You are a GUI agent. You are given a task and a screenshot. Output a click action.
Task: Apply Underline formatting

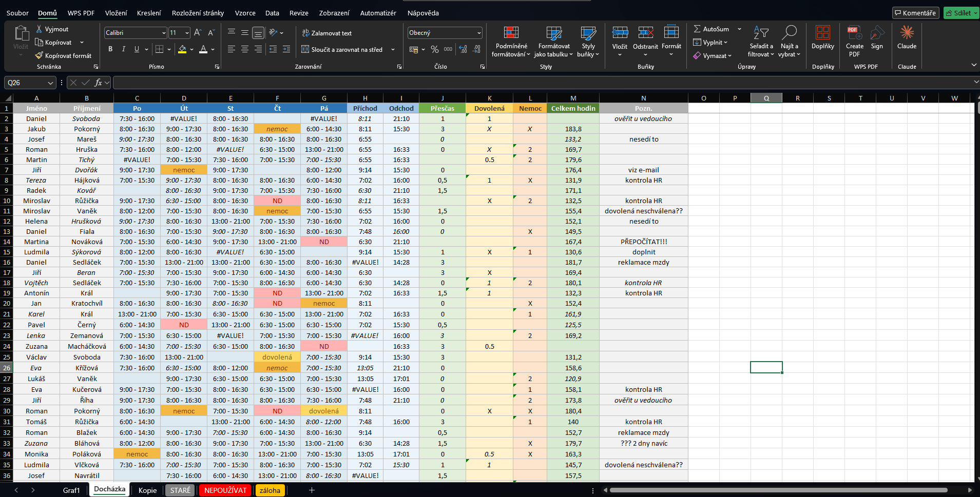point(137,49)
